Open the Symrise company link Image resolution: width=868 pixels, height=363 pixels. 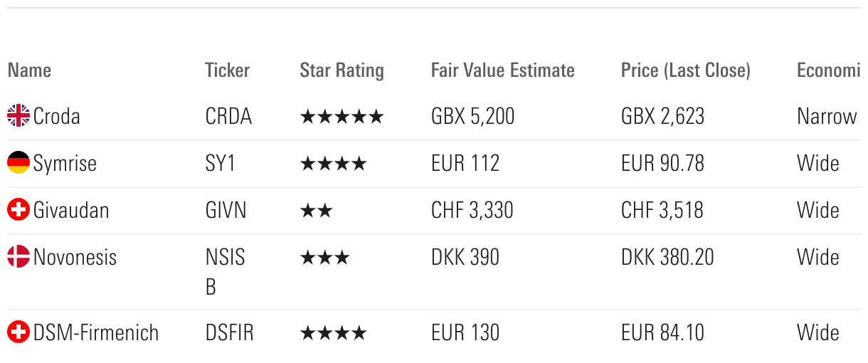(65, 163)
